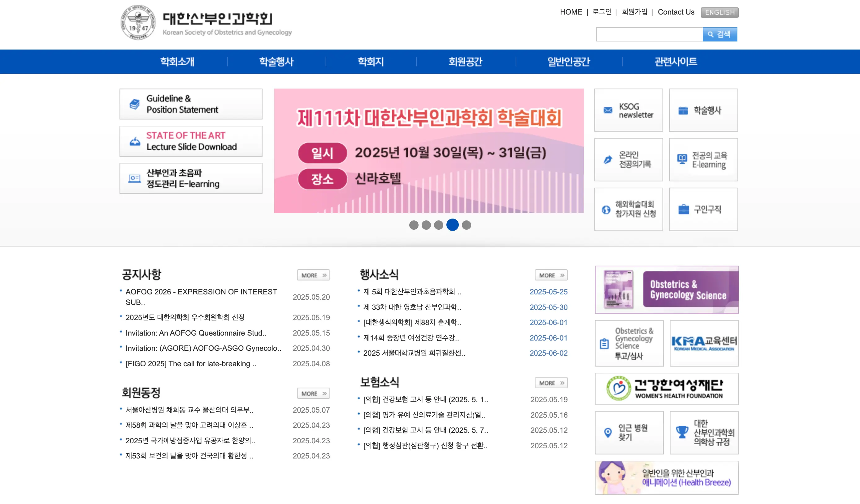Click the 온라인 전공의기록 pen icon
This screenshot has width=860, height=504.
coord(608,160)
